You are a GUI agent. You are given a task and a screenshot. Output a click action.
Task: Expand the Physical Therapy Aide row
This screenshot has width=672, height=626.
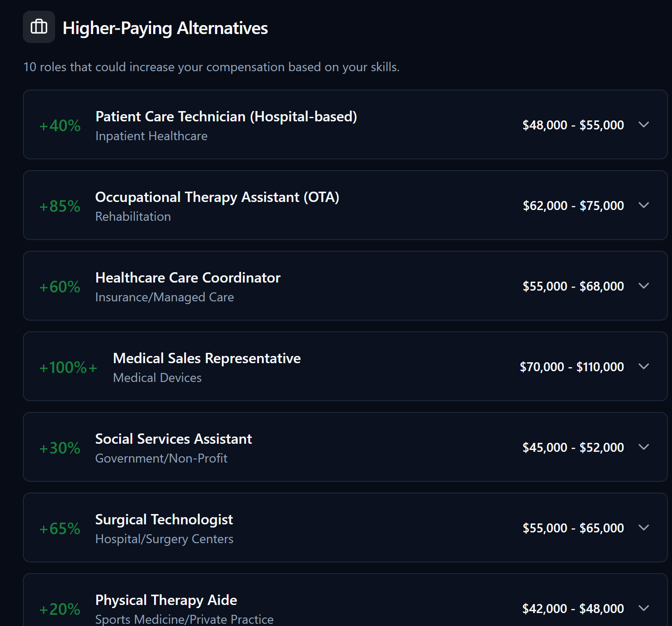pos(644,608)
